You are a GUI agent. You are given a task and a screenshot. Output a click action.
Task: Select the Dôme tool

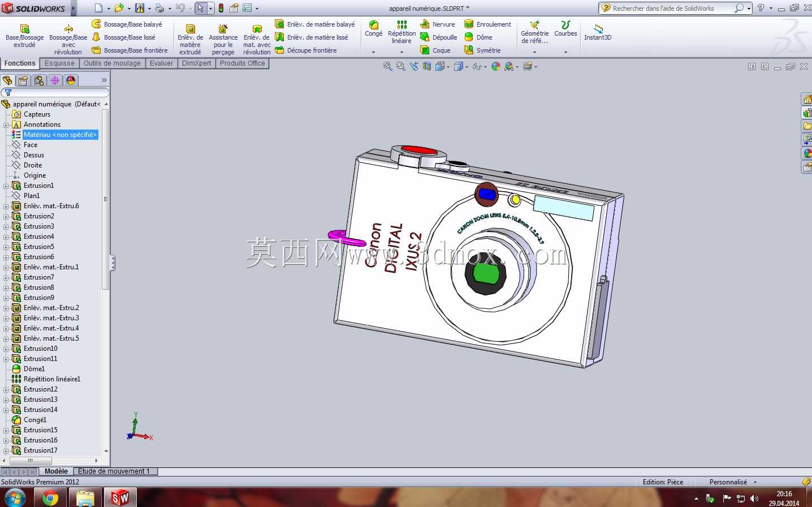click(478, 37)
